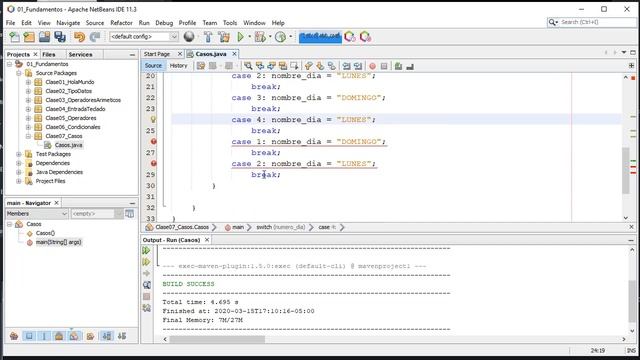Click the editor vertical scrollbar thumb
The height and width of the screenshot is (360, 640).
pyautogui.click(x=626, y=170)
